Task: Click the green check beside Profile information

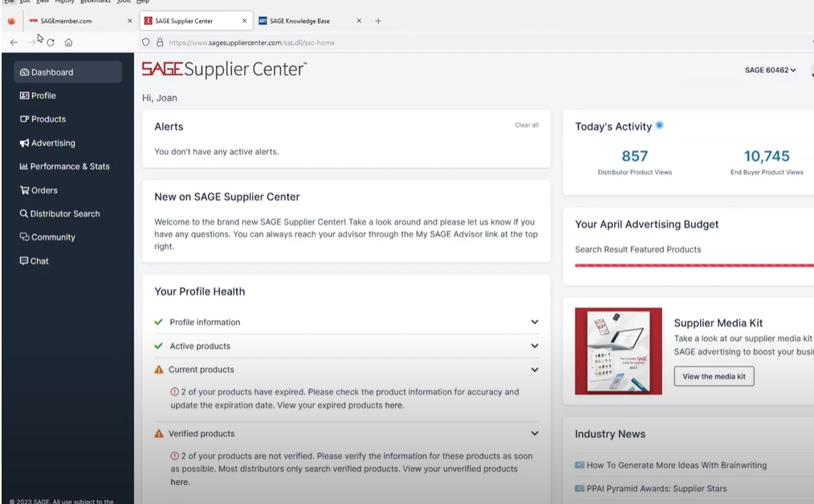Action: pos(158,322)
